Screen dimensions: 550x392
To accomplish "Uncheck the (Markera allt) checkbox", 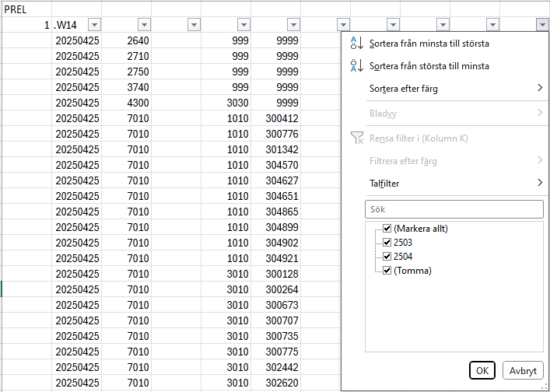I will [387, 229].
